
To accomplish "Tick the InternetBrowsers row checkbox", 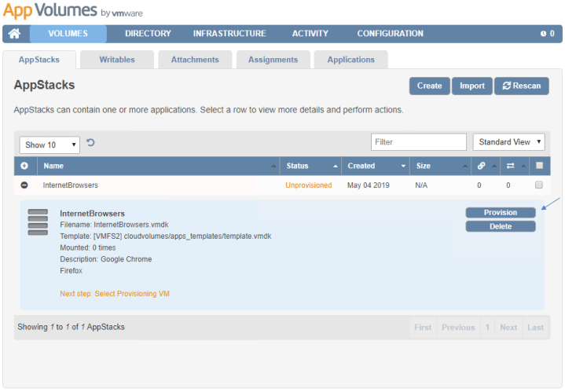I will point(539,185).
